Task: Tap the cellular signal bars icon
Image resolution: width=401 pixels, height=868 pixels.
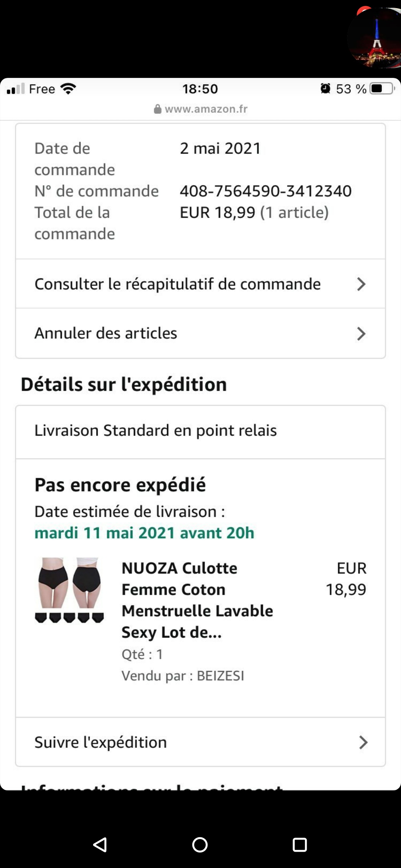Action: 16,89
